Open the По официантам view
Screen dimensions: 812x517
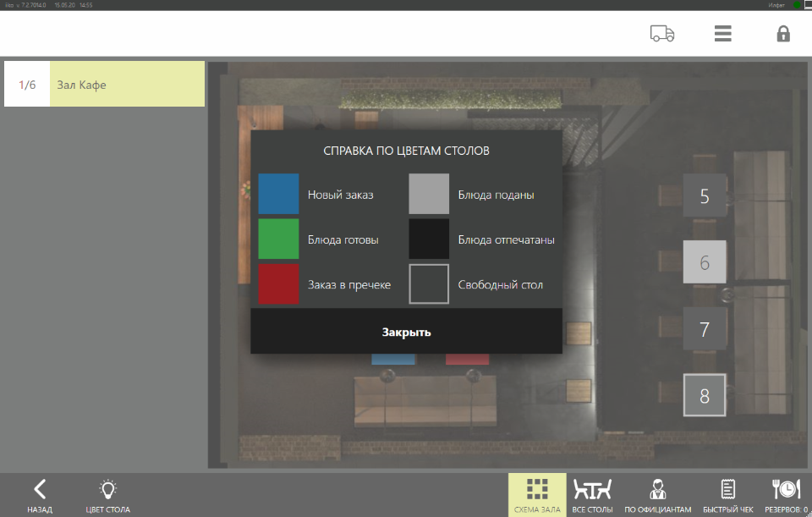(657, 495)
